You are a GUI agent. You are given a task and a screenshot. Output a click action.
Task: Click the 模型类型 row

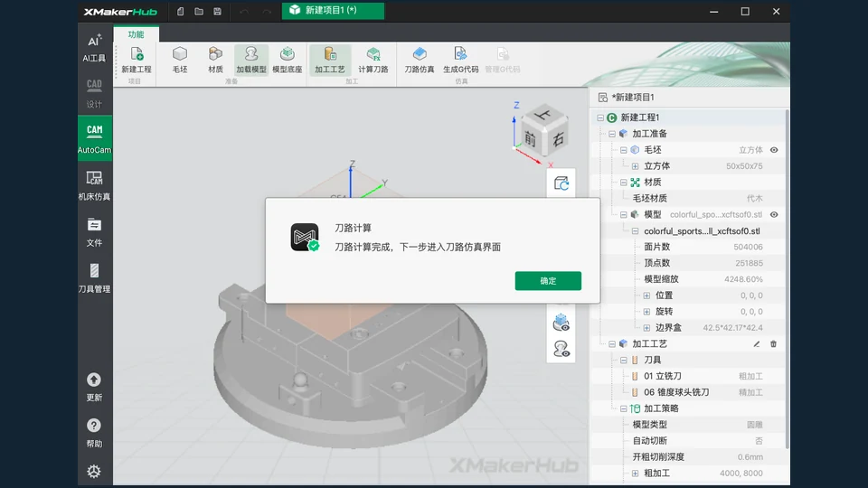click(x=689, y=425)
